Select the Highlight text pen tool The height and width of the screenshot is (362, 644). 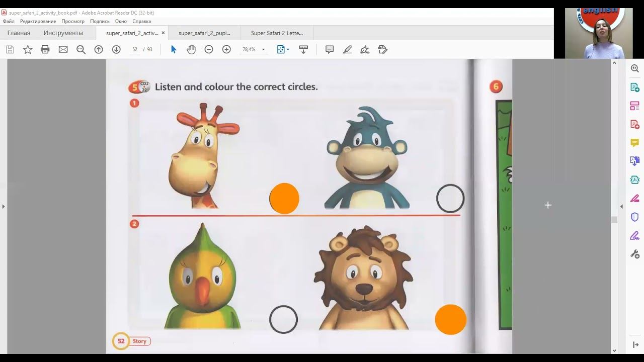click(x=347, y=49)
